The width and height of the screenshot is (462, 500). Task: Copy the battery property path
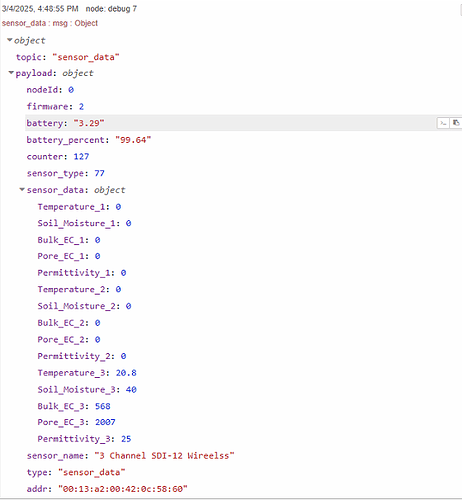pos(443,123)
